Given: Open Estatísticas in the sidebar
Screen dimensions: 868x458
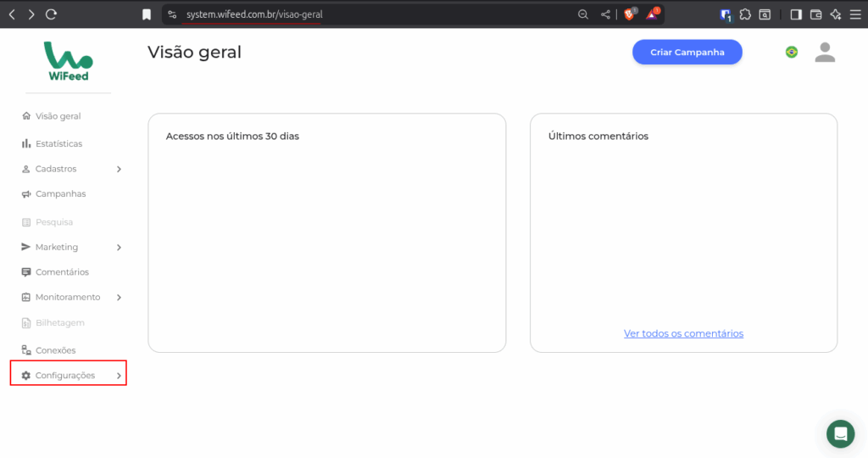Looking at the screenshot, I should (x=58, y=144).
